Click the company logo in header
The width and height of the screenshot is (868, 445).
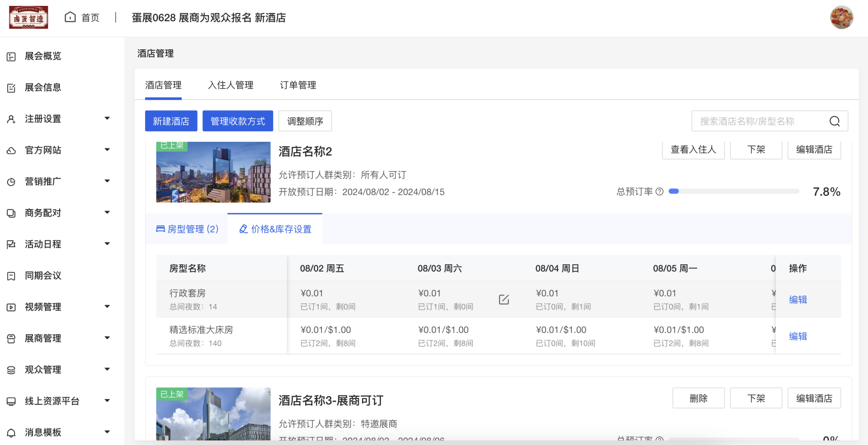[28, 18]
